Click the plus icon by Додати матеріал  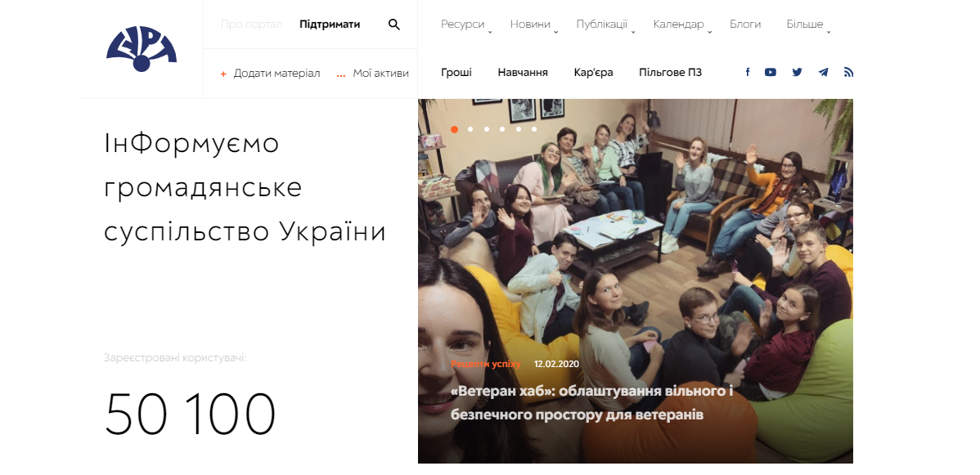(x=223, y=74)
